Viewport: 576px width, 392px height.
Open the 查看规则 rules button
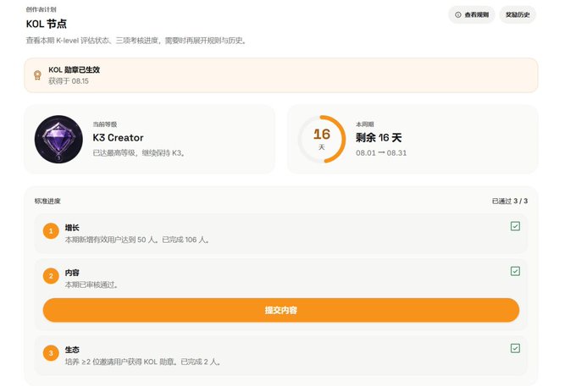coord(472,14)
